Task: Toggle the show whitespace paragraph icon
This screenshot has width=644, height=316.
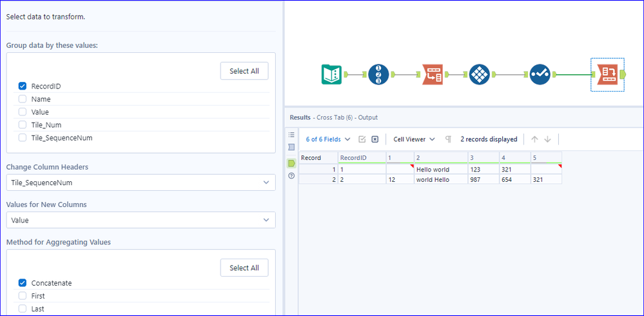Action: pos(448,139)
